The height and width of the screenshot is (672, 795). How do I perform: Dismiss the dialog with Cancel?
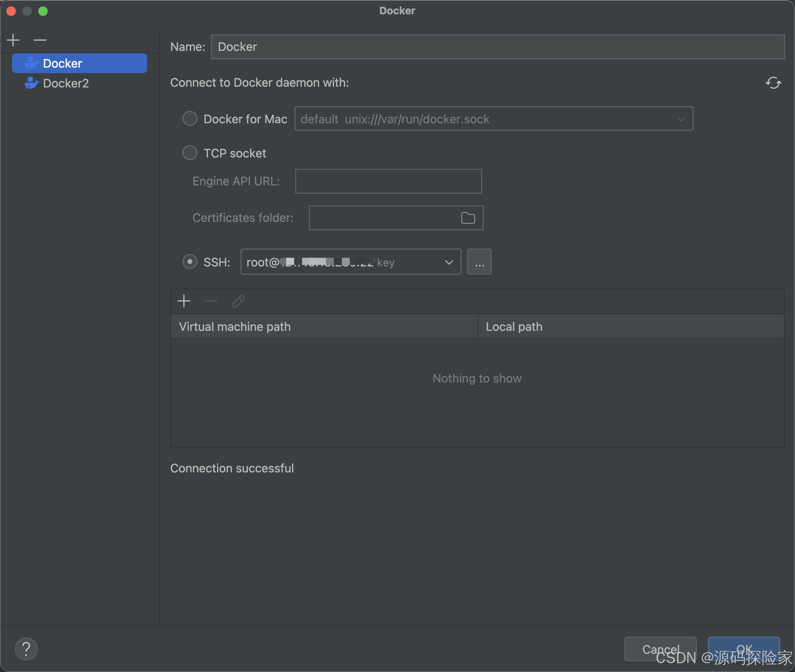pos(660,649)
